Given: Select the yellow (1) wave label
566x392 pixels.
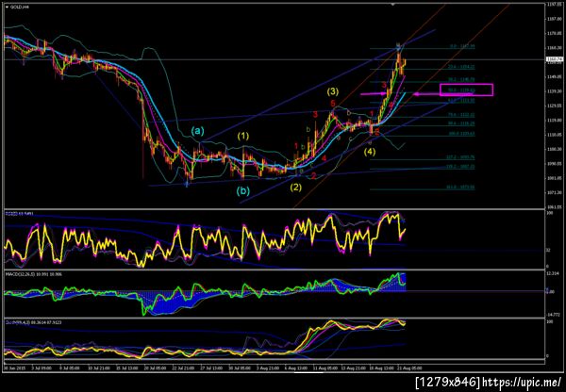Looking at the screenshot, I should coord(243,137).
